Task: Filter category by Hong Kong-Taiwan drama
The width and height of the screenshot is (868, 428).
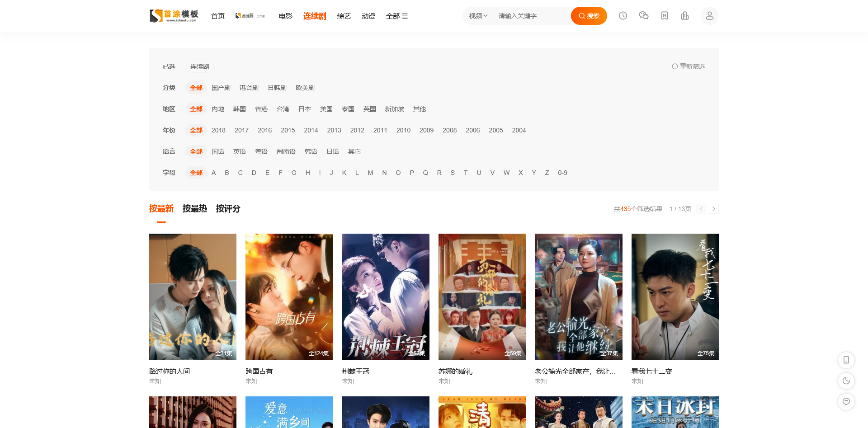Action: [249, 88]
